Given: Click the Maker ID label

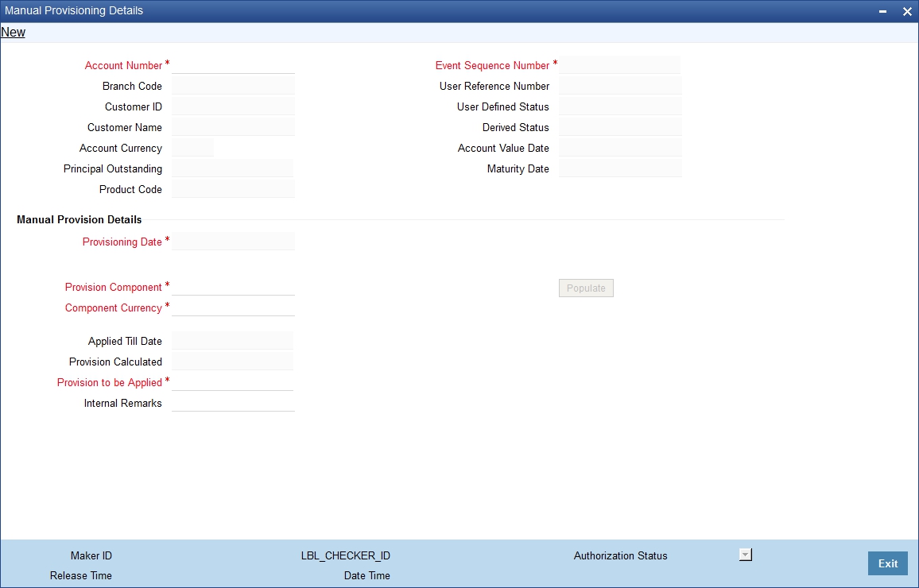Looking at the screenshot, I should tap(91, 555).
